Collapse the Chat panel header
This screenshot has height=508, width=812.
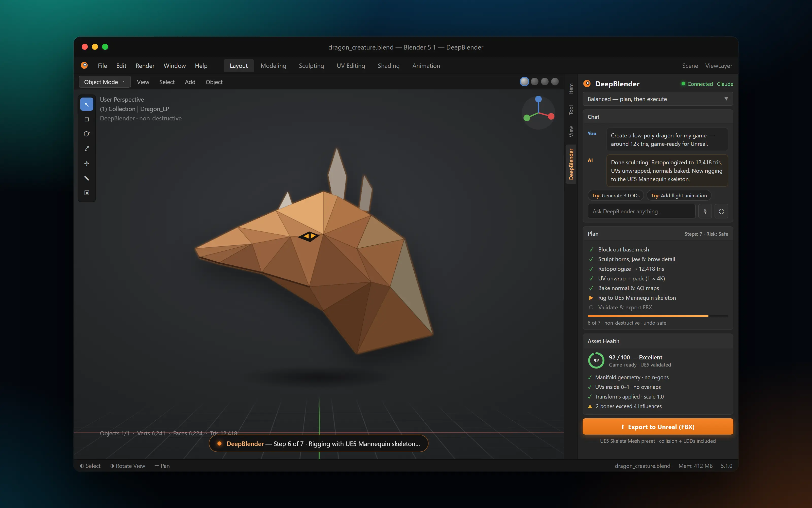(658, 117)
